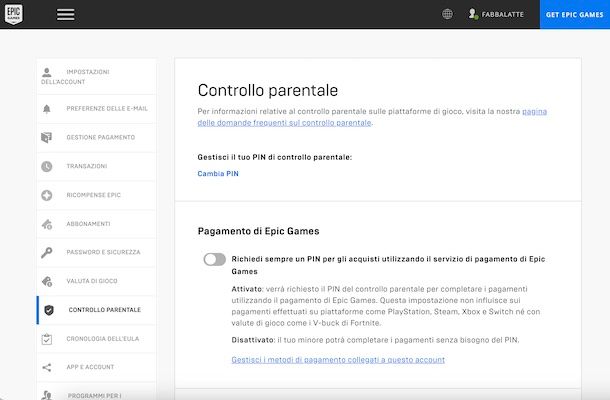This screenshot has width=610, height=400.
Task: Click the bell icon for e-mail preferences
Action: [47, 109]
